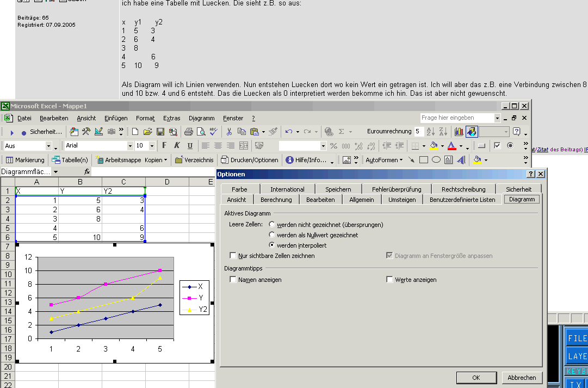The height and width of the screenshot is (388, 588).
Task: Click the Paste clipboard icon
Action: (255, 132)
